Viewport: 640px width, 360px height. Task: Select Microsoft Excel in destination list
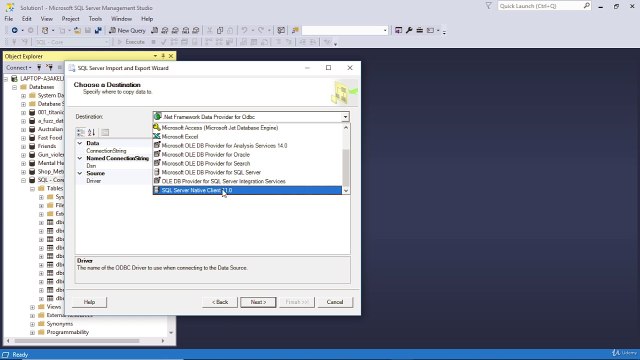[247, 137]
